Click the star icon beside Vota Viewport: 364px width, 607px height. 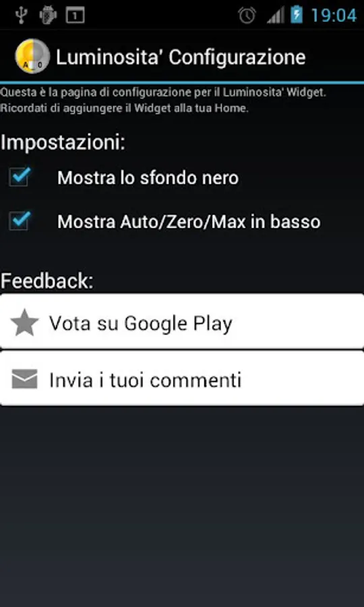[24, 322]
